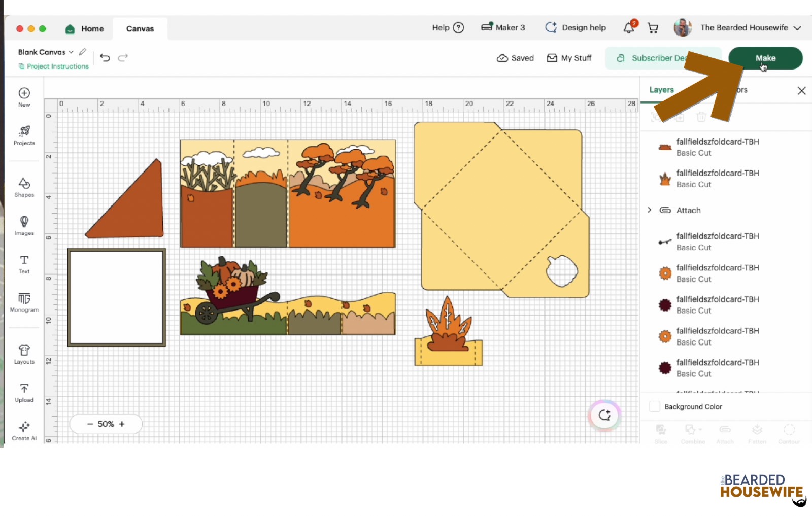
Task: Increase zoom with the plus button
Action: [122, 424]
